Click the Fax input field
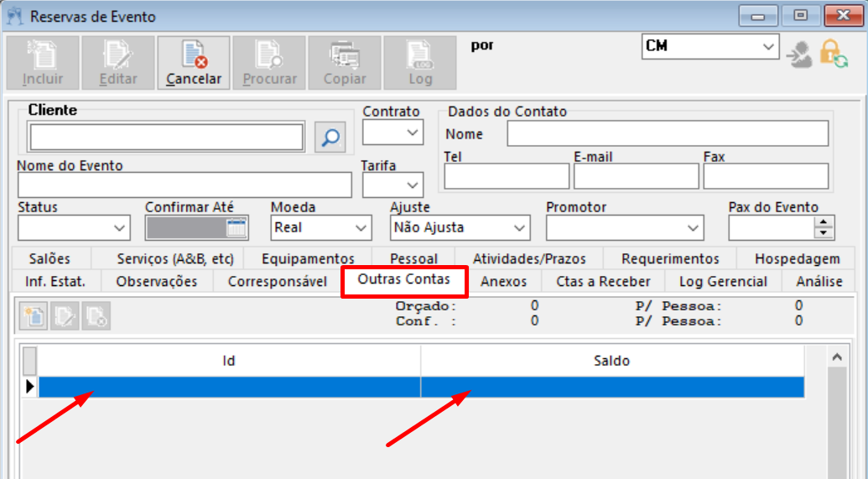Screen dimensions: 868x479 point(767,176)
